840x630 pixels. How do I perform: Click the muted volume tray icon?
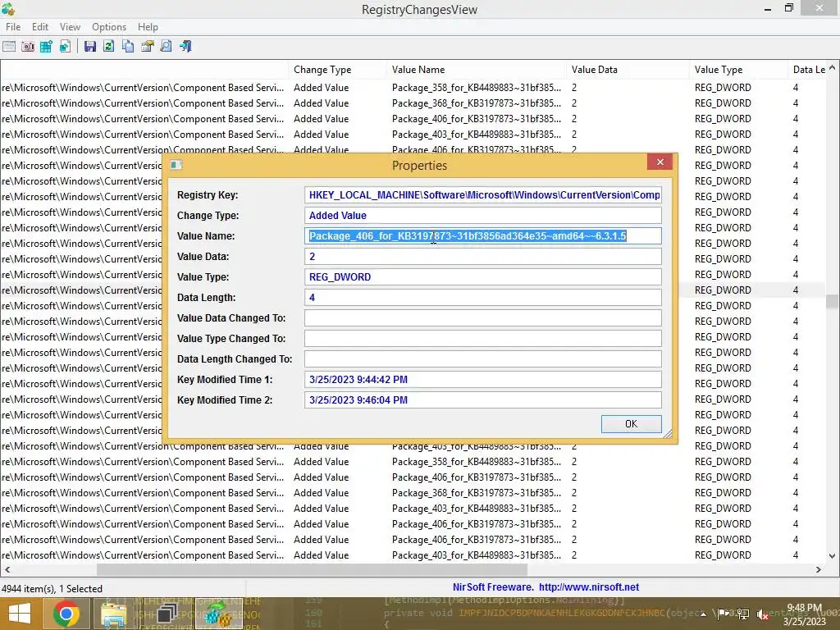point(762,614)
